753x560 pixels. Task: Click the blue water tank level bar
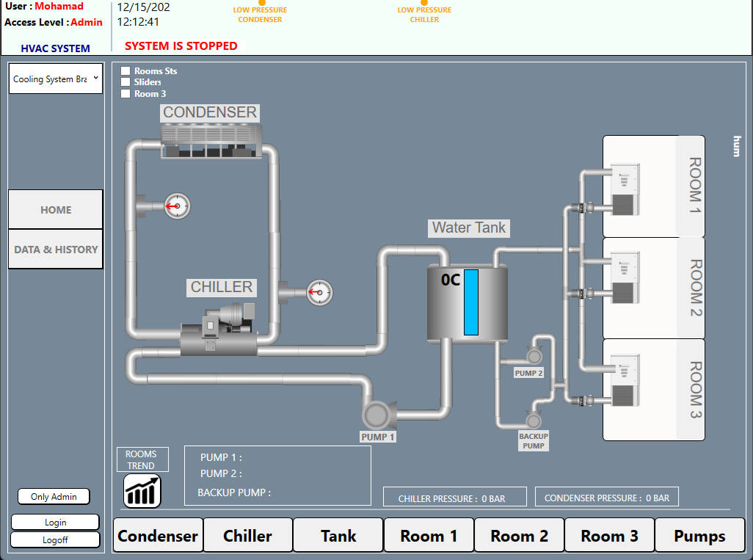click(470, 302)
